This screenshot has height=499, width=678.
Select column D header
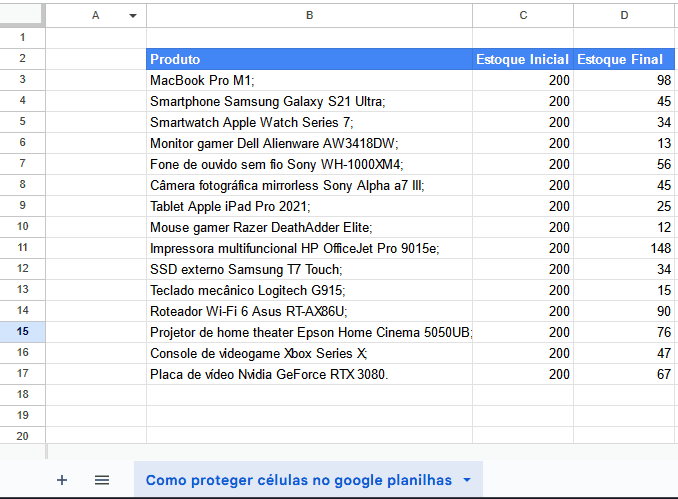[x=624, y=15]
